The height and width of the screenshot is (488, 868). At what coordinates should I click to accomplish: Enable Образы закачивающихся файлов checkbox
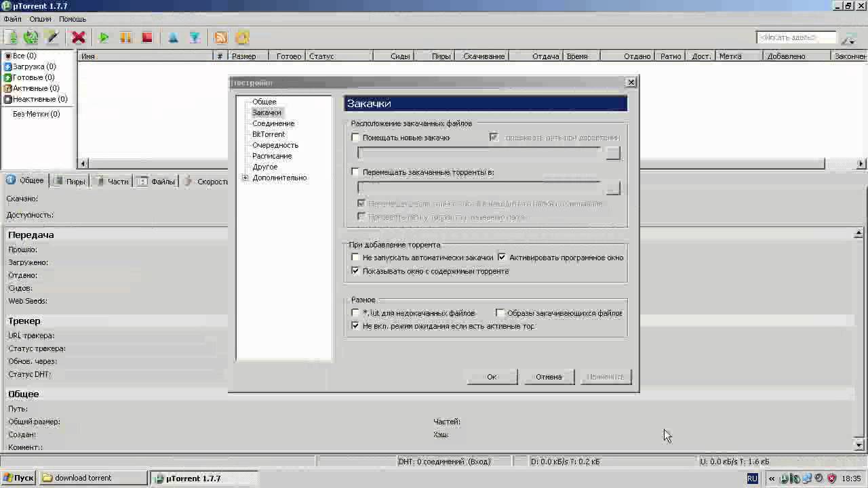[x=500, y=313]
